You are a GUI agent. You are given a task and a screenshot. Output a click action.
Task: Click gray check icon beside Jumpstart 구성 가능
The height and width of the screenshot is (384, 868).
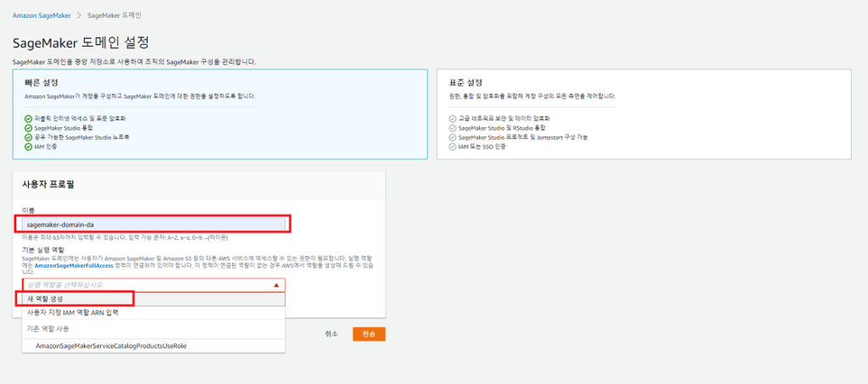tap(453, 137)
